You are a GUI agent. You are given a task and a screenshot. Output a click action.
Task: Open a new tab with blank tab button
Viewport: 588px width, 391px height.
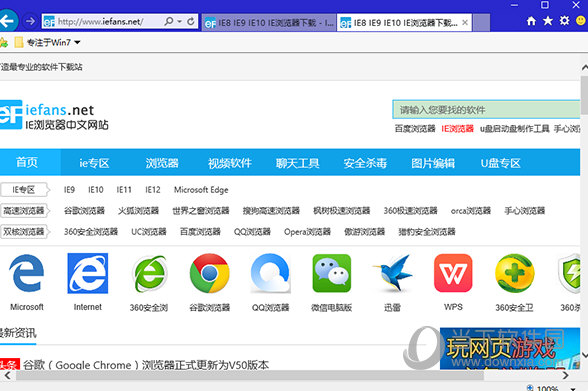(x=481, y=23)
